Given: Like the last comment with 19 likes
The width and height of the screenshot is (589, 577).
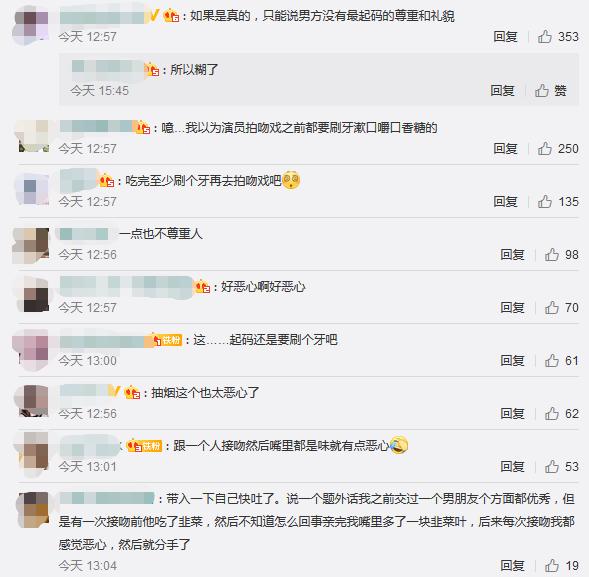Looking at the screenshot, I should 552,566.
